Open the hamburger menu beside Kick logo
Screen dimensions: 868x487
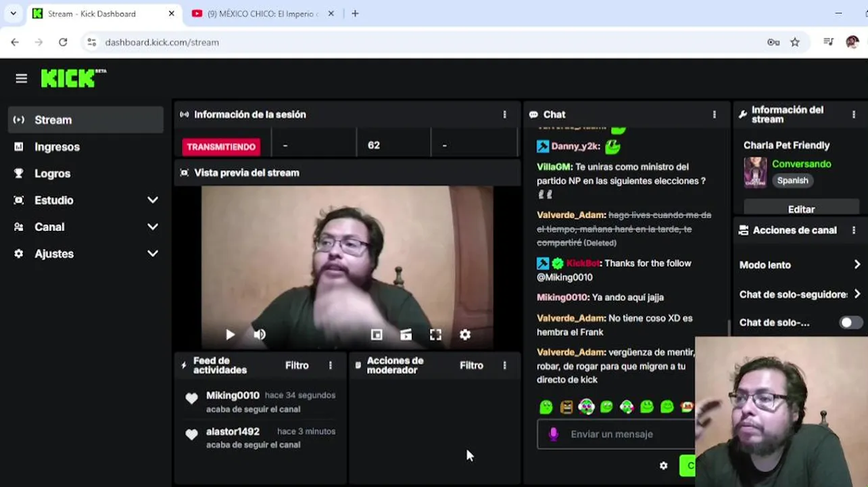pos(22,78)
